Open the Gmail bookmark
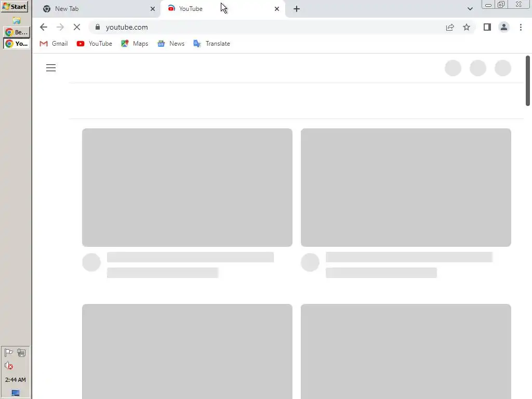This screenshot has width=532, height=399. [54, 44]
